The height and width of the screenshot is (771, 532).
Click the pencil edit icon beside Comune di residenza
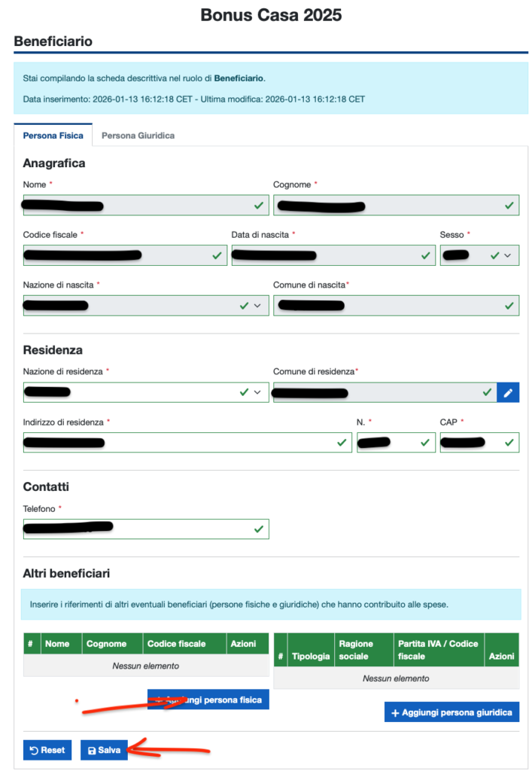click(x=508, y=392)
